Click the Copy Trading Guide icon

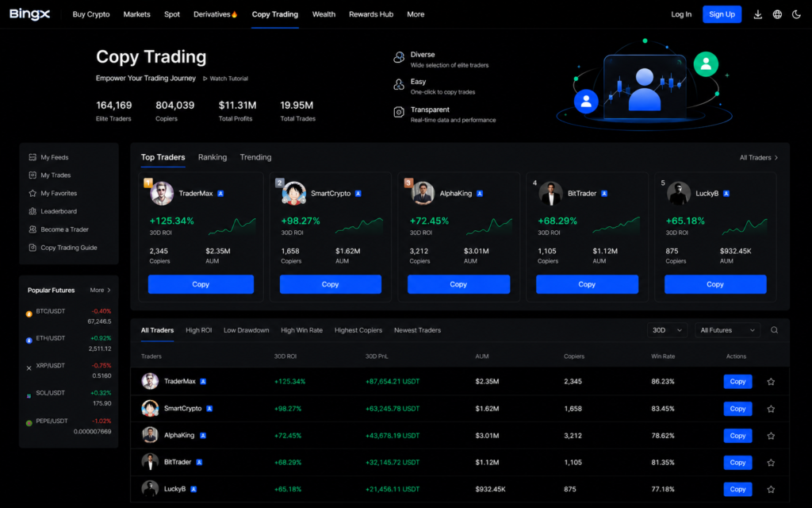click(33, 248)
